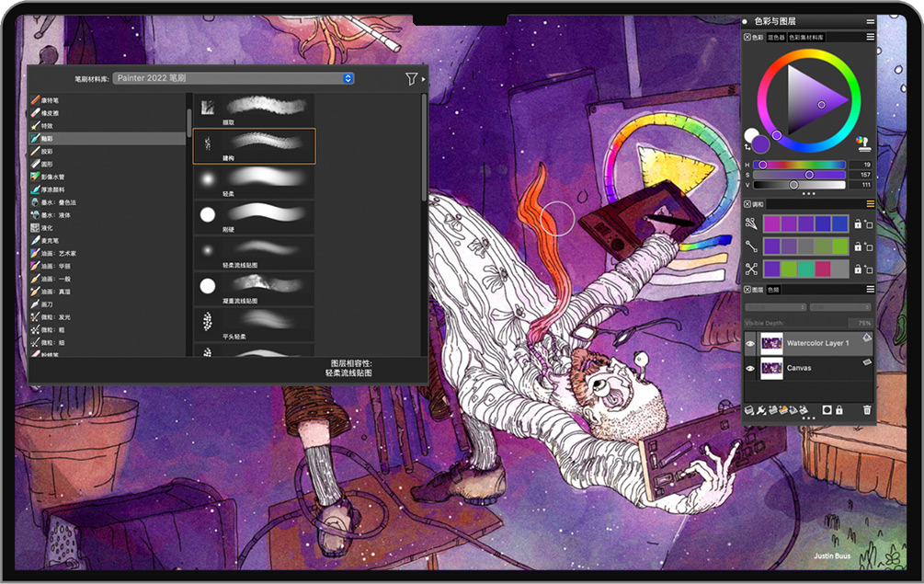The width and height of the screenshot is (924, 584).
Task: Choose the 影像水管 image hose category
Action: tap(52, 177)
